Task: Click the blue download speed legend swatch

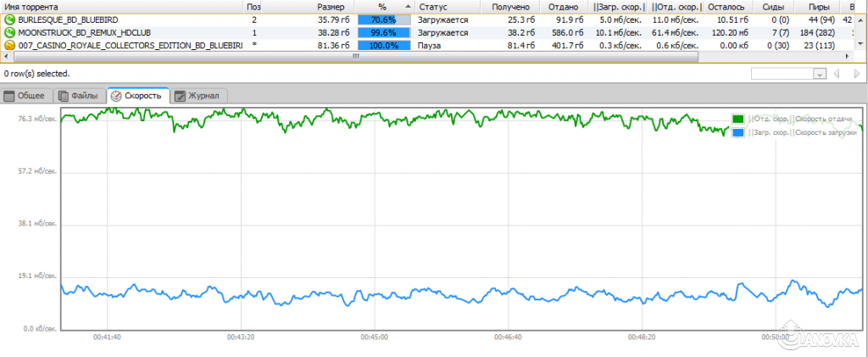Action: [x=737, y=133]
